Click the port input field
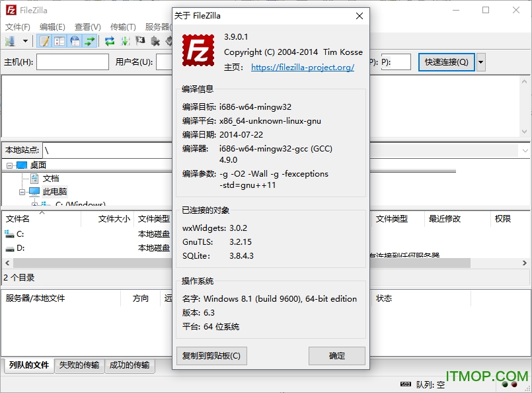 [396, 62]
